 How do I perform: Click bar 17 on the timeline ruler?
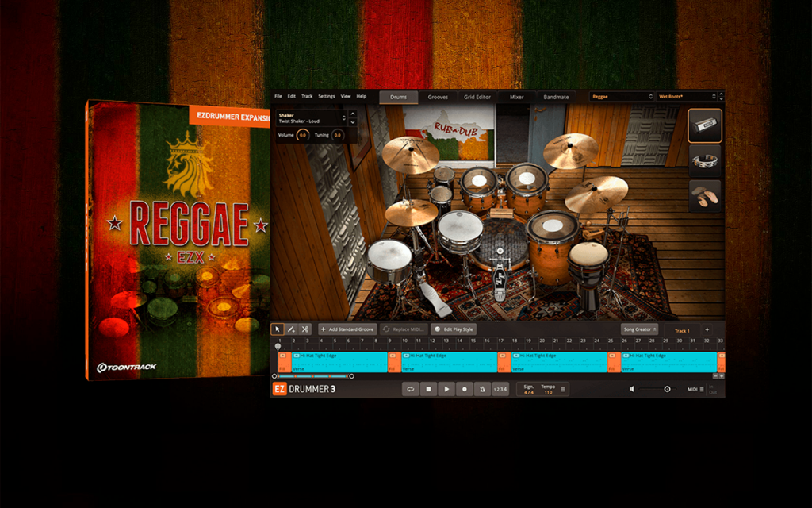click(501, 341)
